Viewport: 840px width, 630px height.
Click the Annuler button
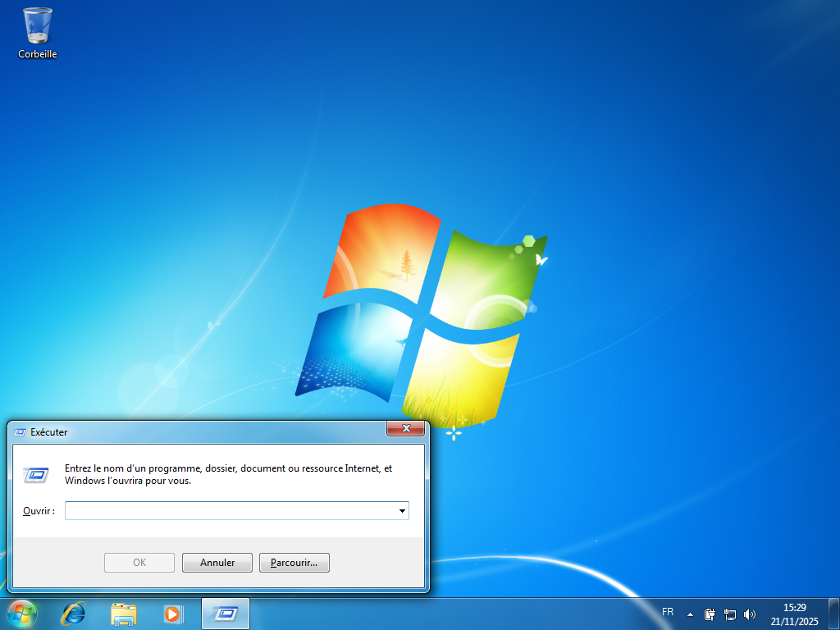tap(217, 563)
